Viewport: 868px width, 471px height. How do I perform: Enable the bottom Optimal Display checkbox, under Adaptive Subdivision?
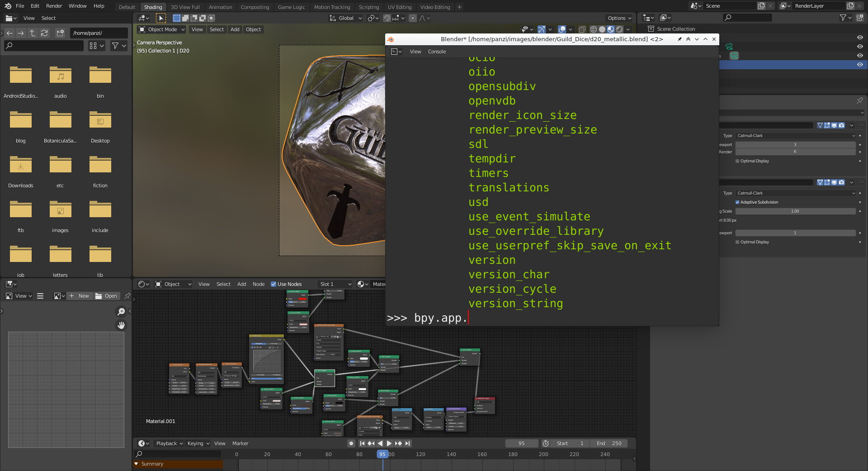click(x=737, y=242)
